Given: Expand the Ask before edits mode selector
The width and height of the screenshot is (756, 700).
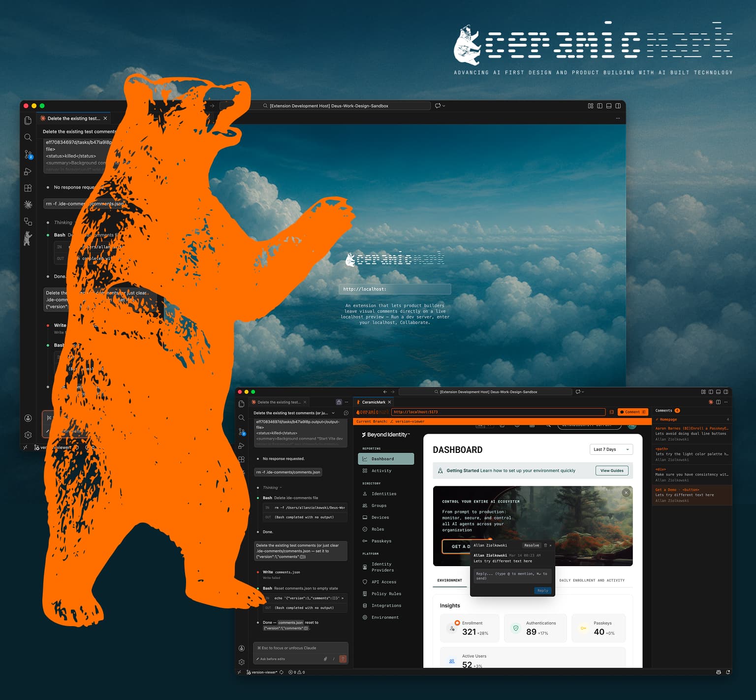Looking at the screenshot, I should [x=272, y=659].
